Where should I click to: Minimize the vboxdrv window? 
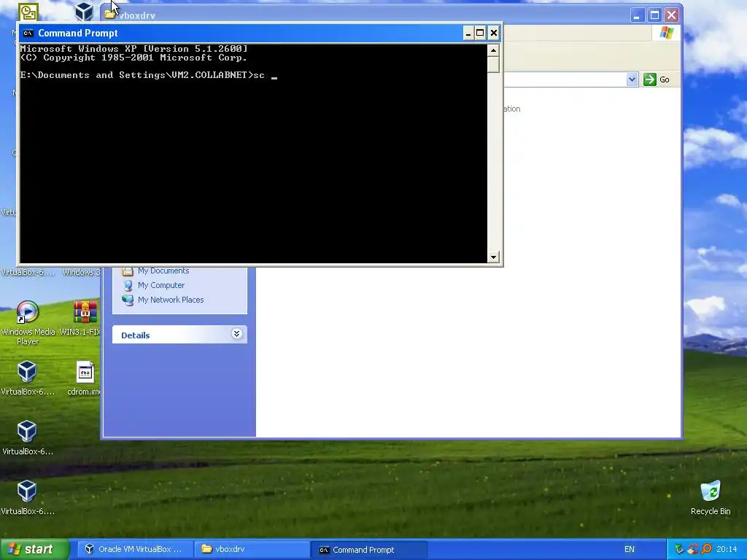[x=637, y=15]
